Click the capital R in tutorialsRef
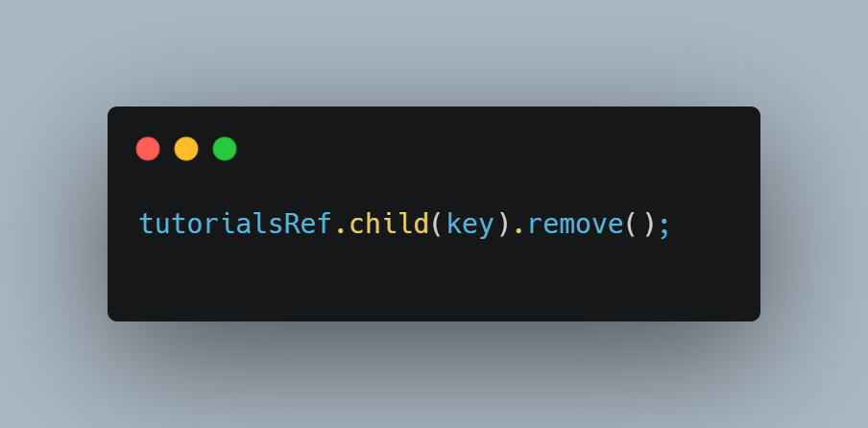The width and height of the screenshot is (868, 428). click(292, 224)
